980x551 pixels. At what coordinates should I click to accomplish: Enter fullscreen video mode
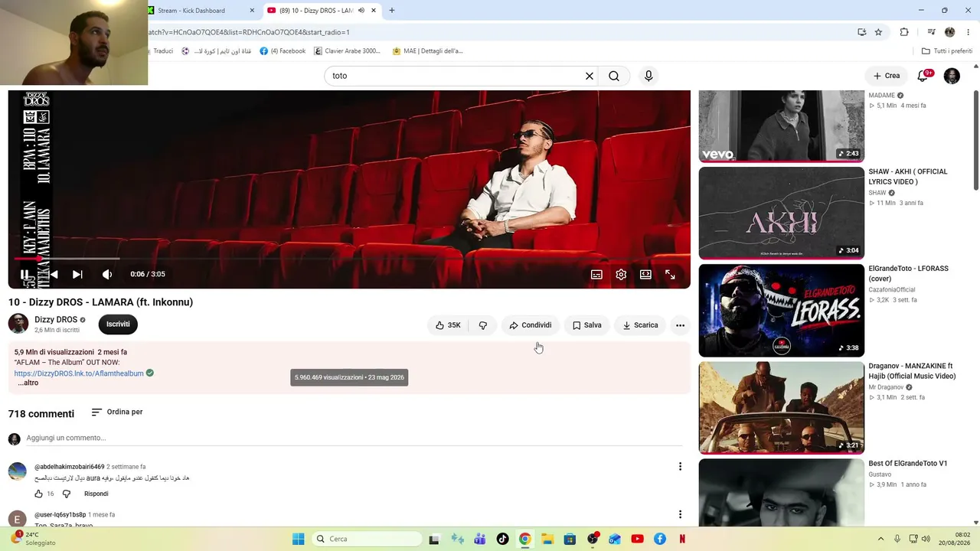pos(670,274)
